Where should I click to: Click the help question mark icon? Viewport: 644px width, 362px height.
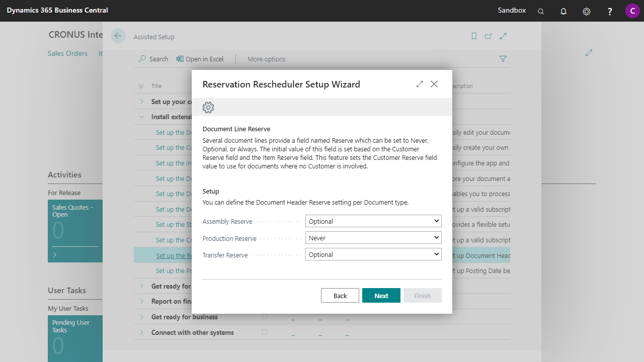pyautogui.click(x=610, y=11)
